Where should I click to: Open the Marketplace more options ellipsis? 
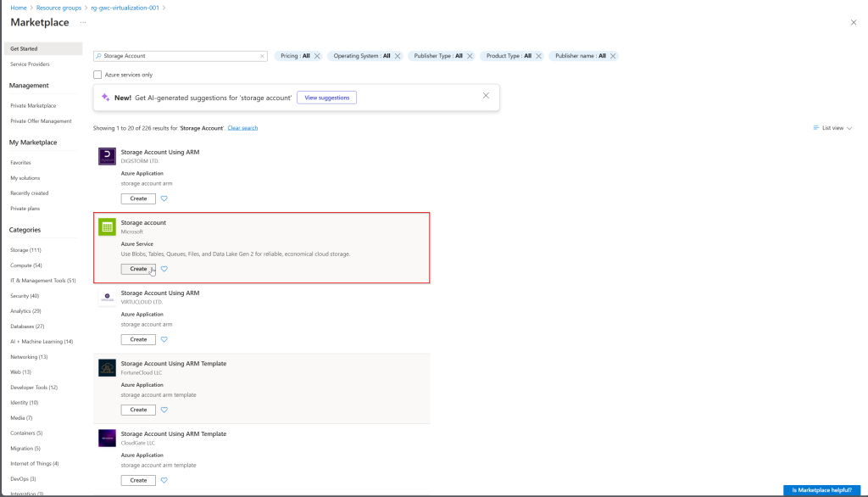82,23
